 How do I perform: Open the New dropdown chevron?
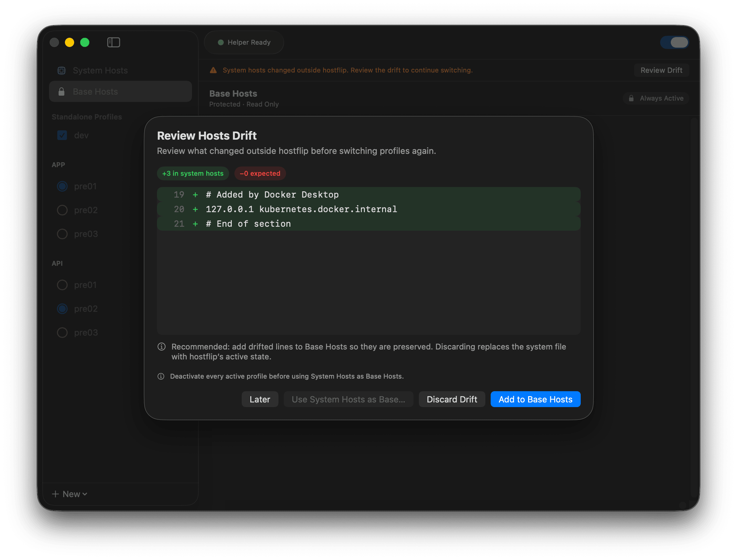pos(85,494)
